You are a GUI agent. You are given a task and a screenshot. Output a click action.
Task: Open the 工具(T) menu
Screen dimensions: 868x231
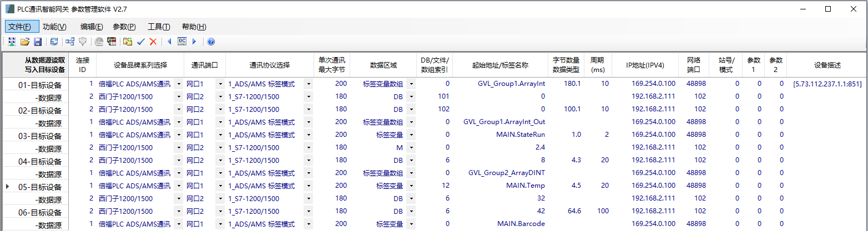159,27
